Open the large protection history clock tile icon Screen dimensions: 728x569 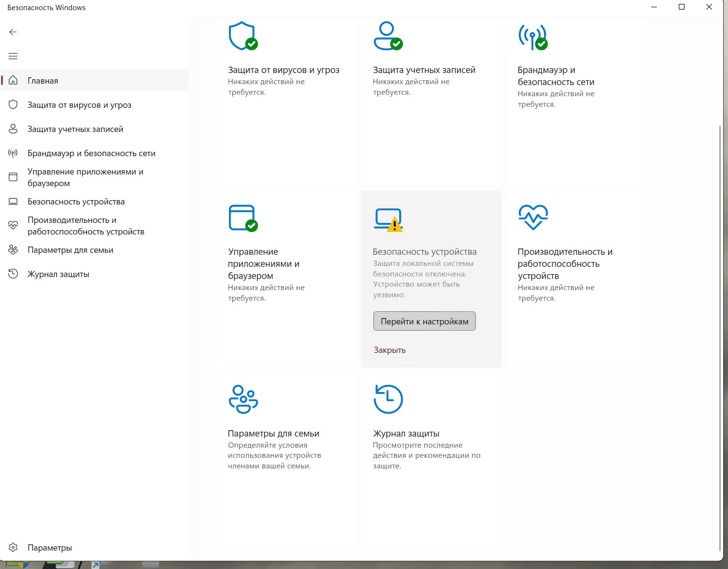[x=388, y=399]
